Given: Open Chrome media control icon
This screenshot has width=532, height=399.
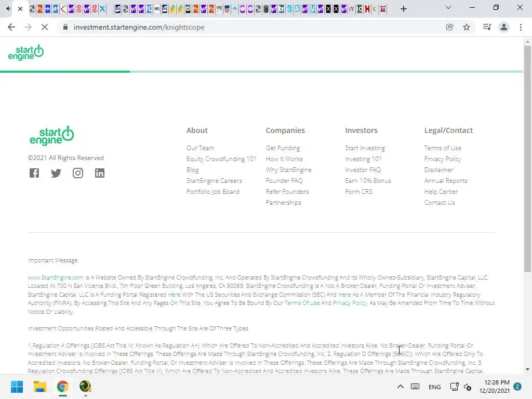Looking at the screenshot, I should click(487, 27).
